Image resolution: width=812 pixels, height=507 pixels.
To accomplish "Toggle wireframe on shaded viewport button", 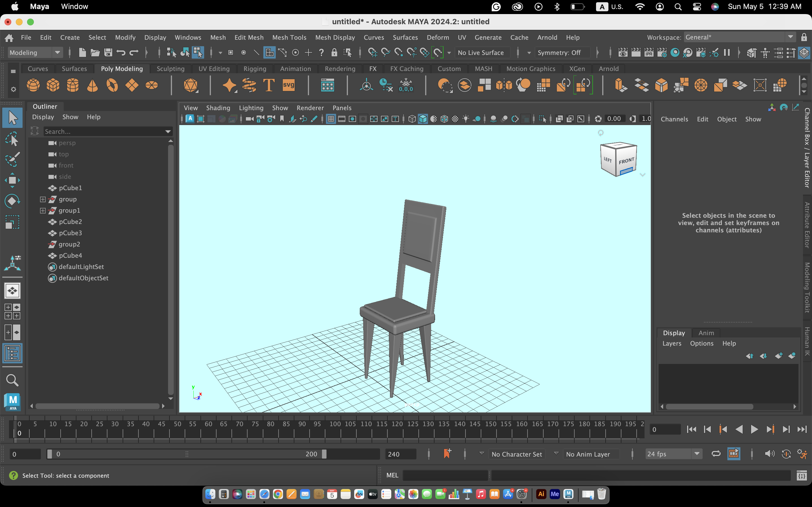I will (444, 119).
